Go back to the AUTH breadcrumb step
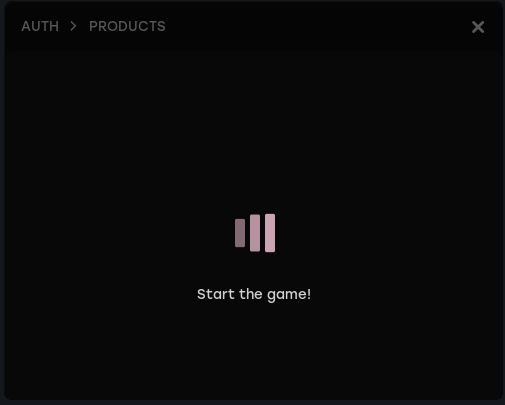The width and height of the screenshot is (505, 405). [x=40, y=26]
